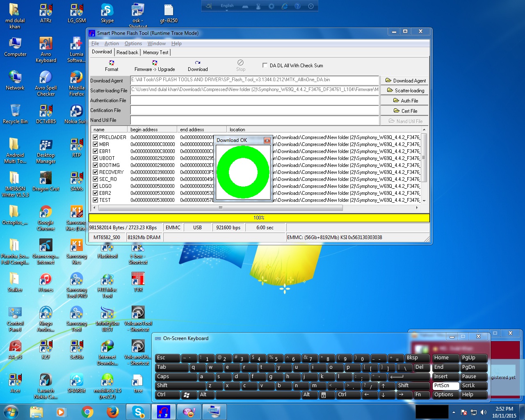Click the partition list horizontal scrollbar

point(220,208)
